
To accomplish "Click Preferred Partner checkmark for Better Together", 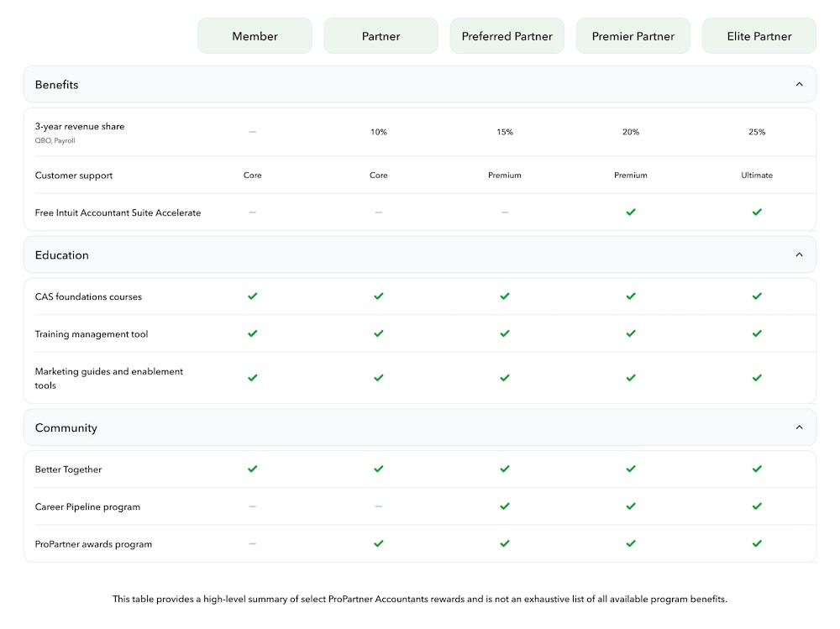I will [x=505, y=469].
